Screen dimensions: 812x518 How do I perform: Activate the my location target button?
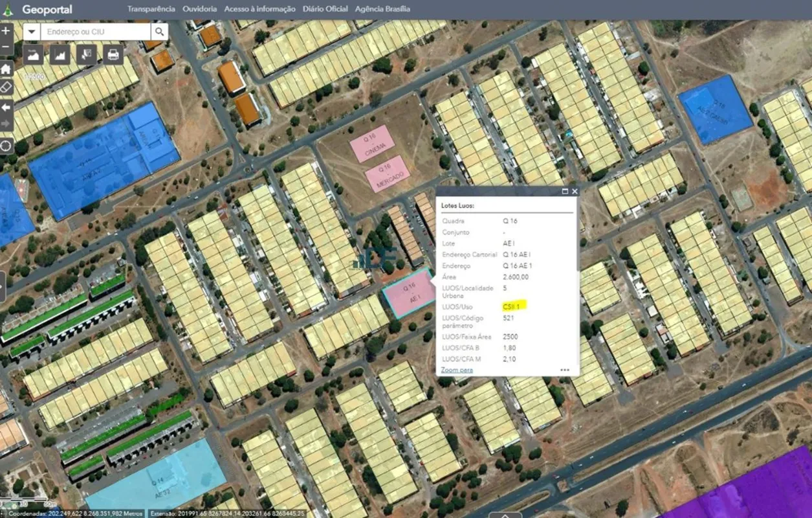tap(6, 145)
